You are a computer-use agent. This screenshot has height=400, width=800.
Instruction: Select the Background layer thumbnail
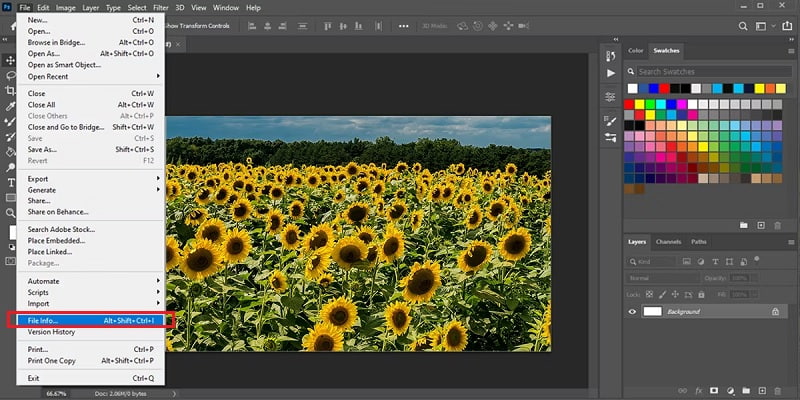click(x=652, y=312)
